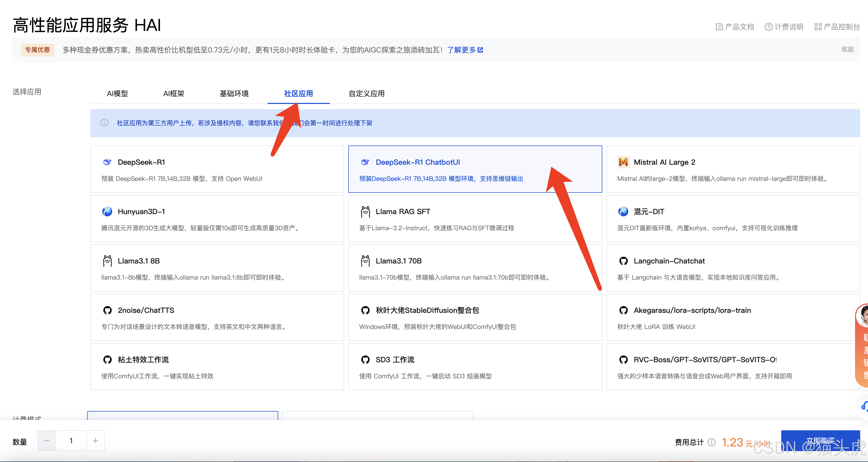Click the info icon in the blue notice bar
868x462 pixels.
pos(104,123)
